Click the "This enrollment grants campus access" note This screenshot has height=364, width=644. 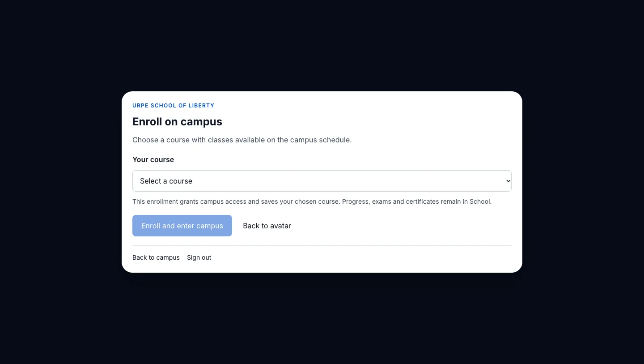(x=312, y=201)
